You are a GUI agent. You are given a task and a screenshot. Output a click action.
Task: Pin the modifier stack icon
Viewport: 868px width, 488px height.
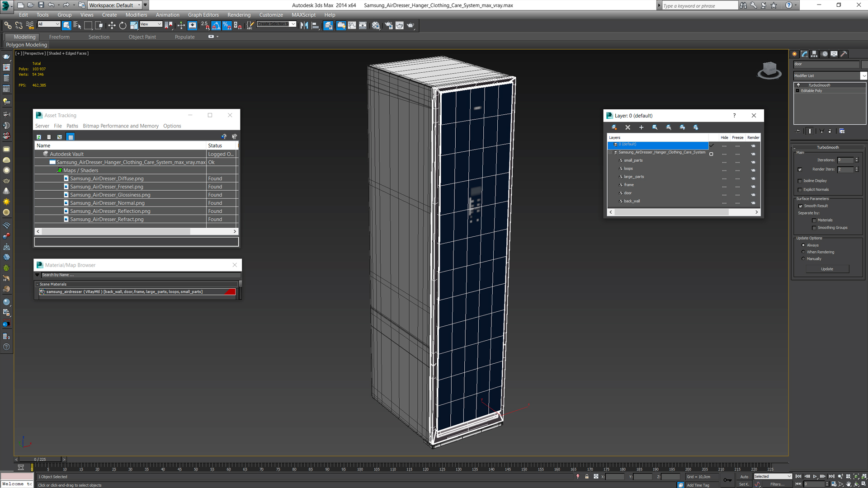tap(798, 131)
